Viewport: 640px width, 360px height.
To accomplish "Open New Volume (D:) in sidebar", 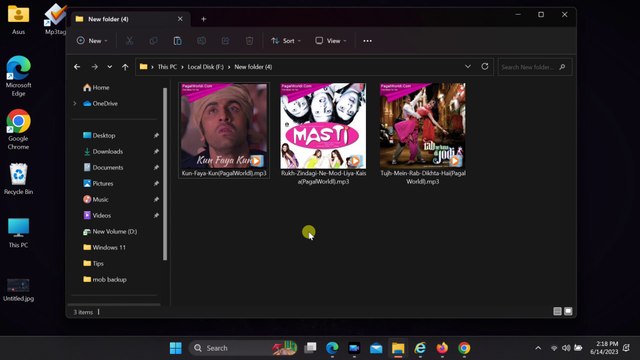I will 110,231.
